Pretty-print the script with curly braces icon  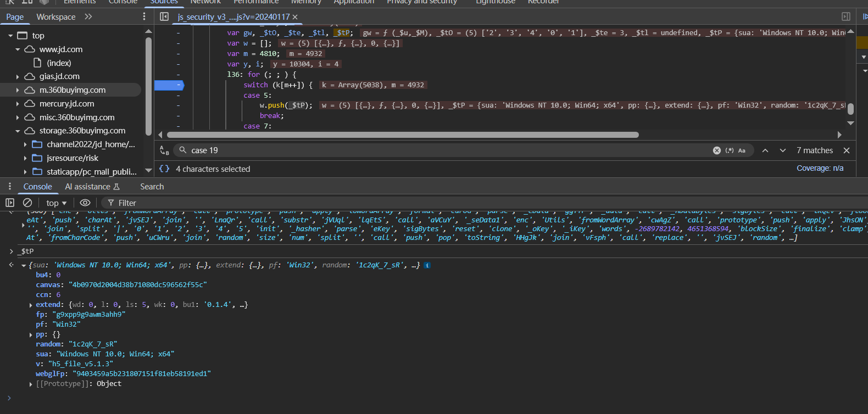164,169
